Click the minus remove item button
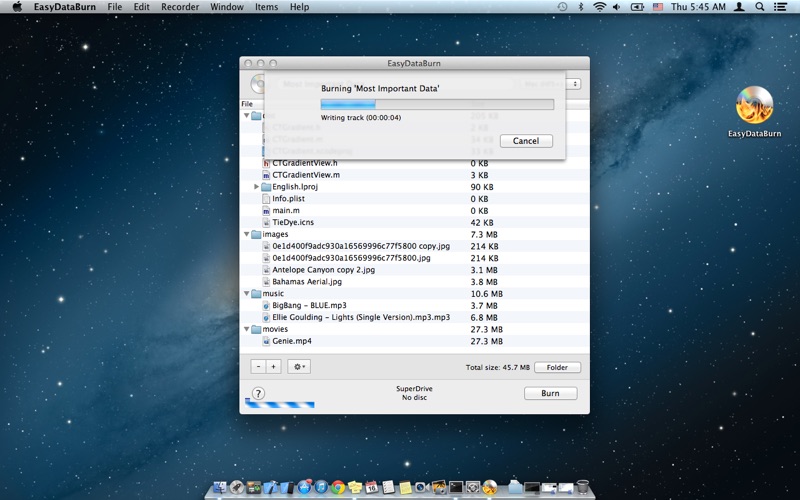 (x=258, y=366)
